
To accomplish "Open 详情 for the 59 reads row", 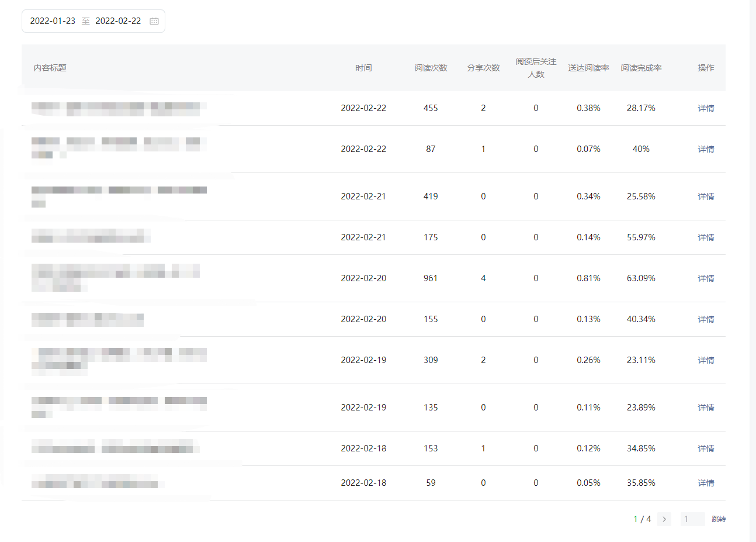I will pos(706,483).
